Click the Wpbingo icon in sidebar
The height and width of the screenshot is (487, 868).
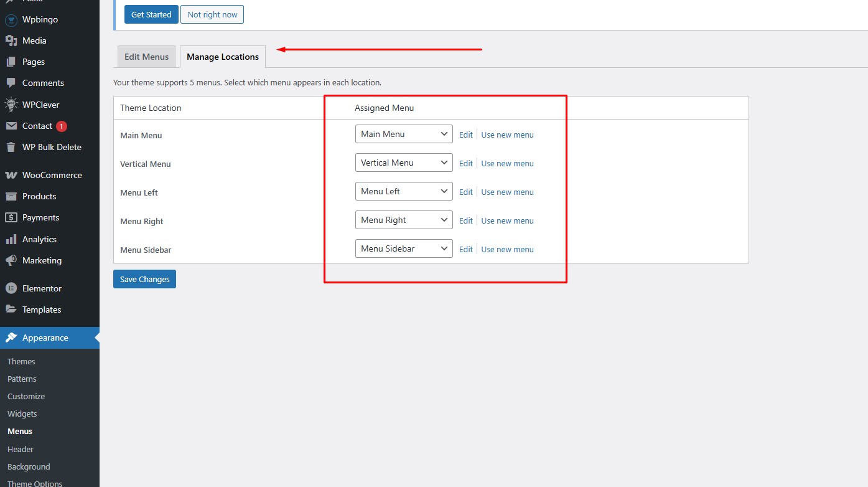pyautogui.click(x=11, y=19)
